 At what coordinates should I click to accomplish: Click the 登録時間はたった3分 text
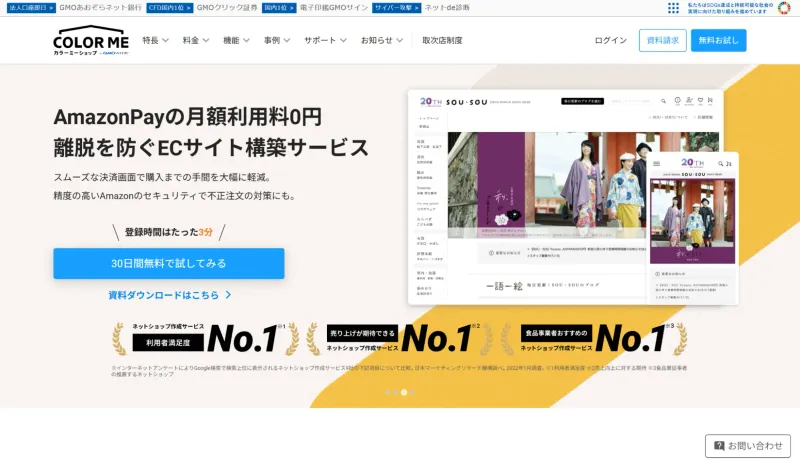click(169, 232)
